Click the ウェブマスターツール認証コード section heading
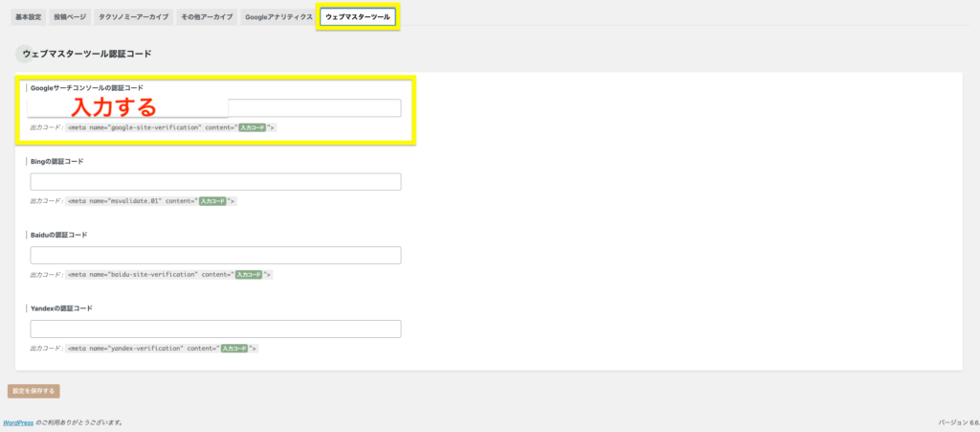Screen dimensions: 980x432 pyautogui.click(x=86, y=54)
